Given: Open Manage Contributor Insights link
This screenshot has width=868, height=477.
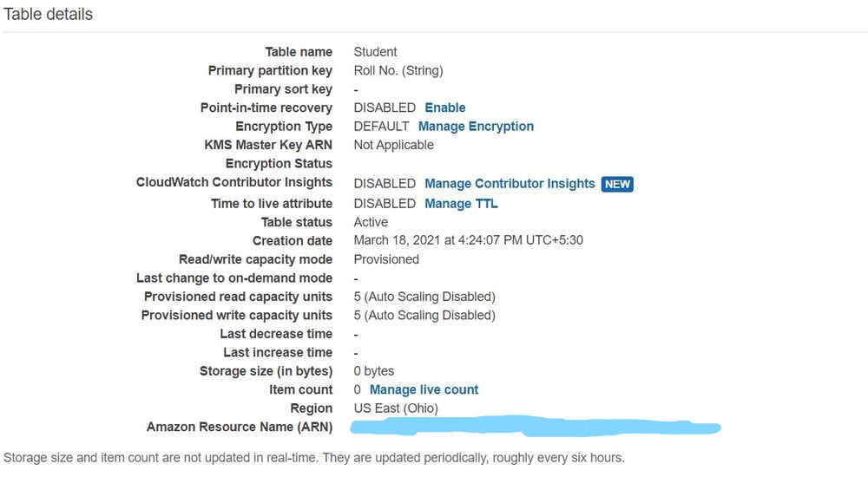Looking at the screenshot, I should [510, 184].
